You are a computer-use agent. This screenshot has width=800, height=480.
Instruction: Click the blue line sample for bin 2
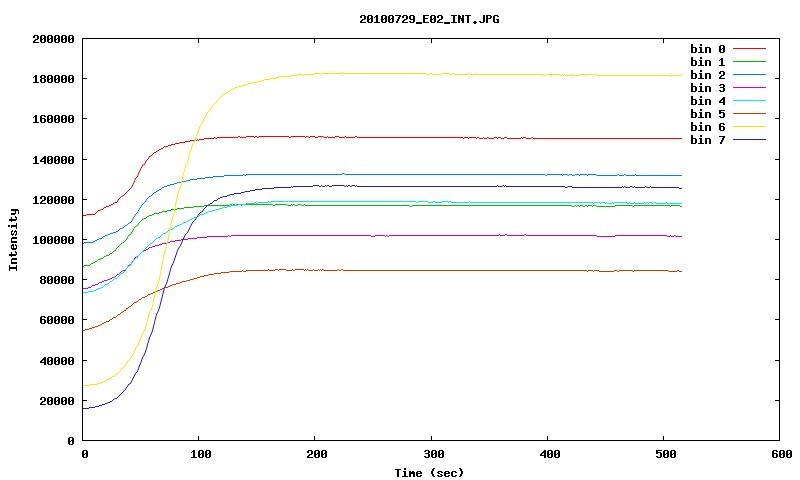749,74
